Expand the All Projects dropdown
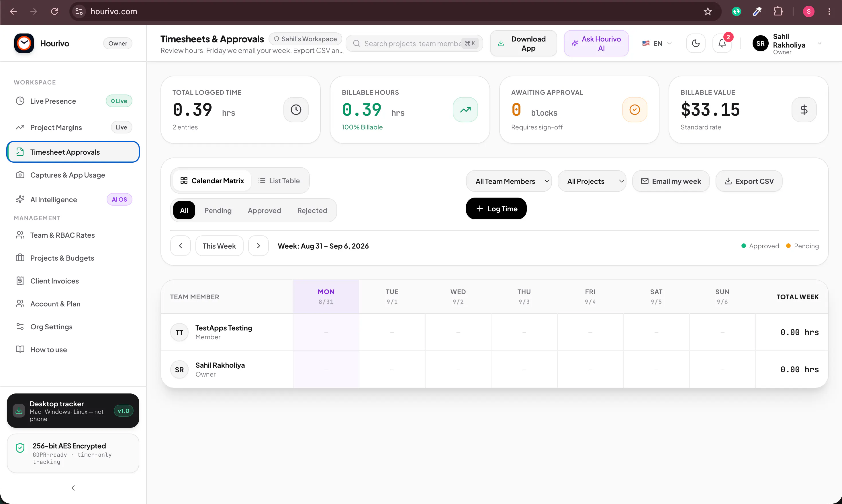 pos(592,181)
